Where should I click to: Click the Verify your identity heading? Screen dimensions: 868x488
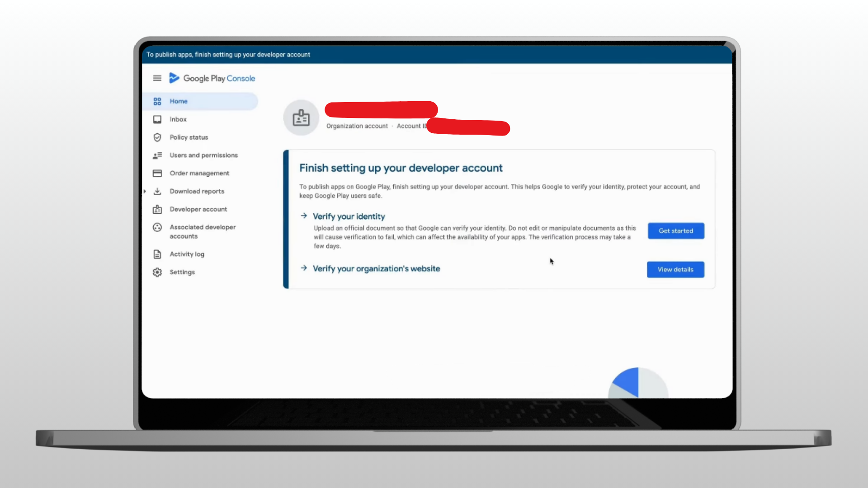(349, 216)
